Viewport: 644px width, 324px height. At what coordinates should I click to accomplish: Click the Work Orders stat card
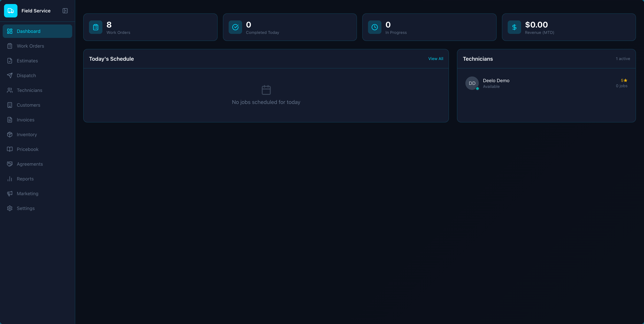click(x=150, y=27)
